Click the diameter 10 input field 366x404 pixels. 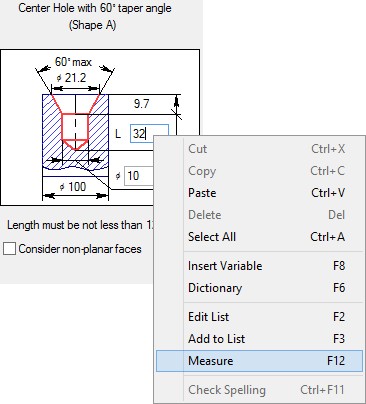139,176
